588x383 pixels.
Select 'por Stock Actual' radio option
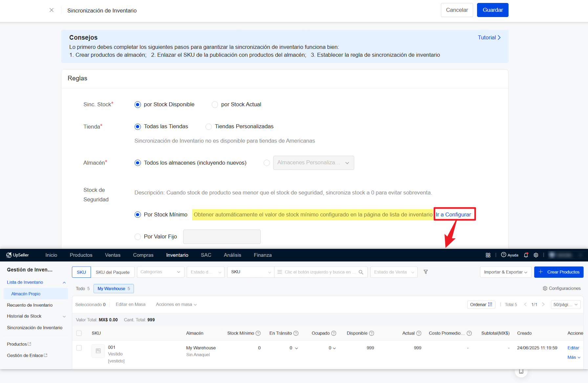pyautogui.click(x=215, y=104)
